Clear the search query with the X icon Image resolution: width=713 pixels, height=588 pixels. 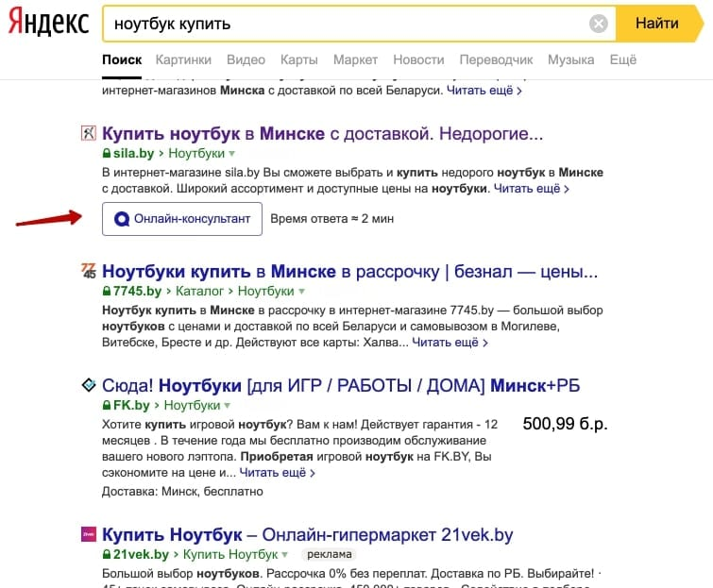tap(599, 24)
